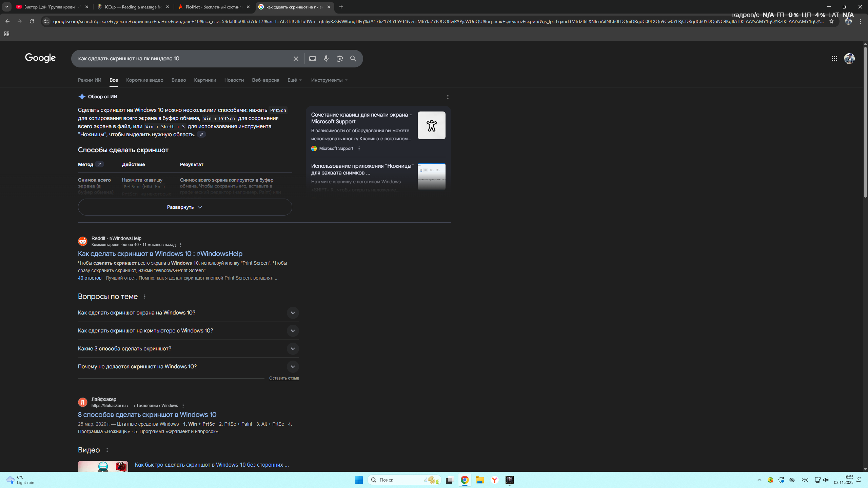Click the voice search microphone icon

[x=326, y=59]
